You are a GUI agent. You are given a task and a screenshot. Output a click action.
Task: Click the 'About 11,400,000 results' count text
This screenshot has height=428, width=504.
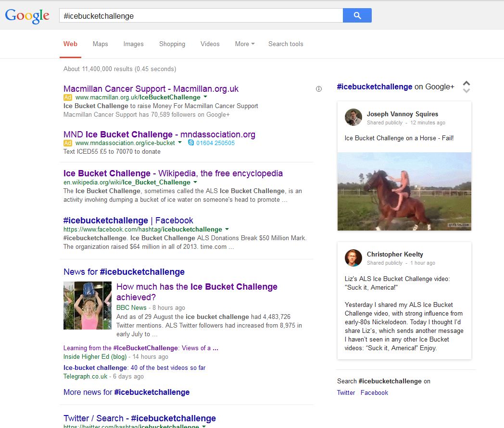[120, 69]
